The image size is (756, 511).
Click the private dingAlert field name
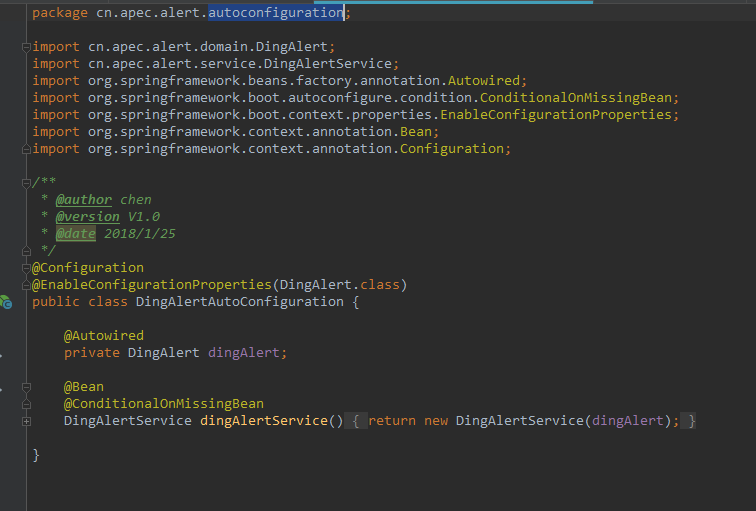pyautogui.click(x=247, y=353)
